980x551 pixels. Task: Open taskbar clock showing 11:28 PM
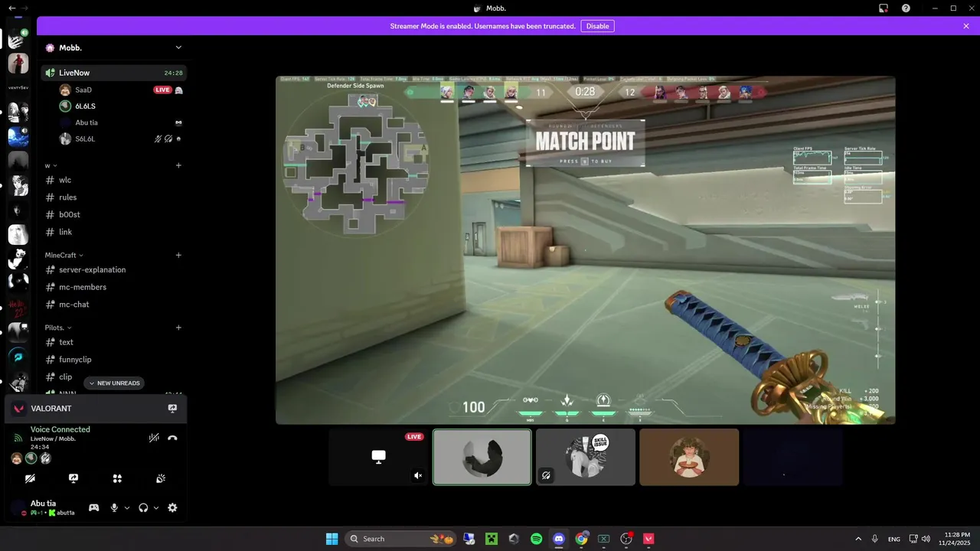pos(952,539)
